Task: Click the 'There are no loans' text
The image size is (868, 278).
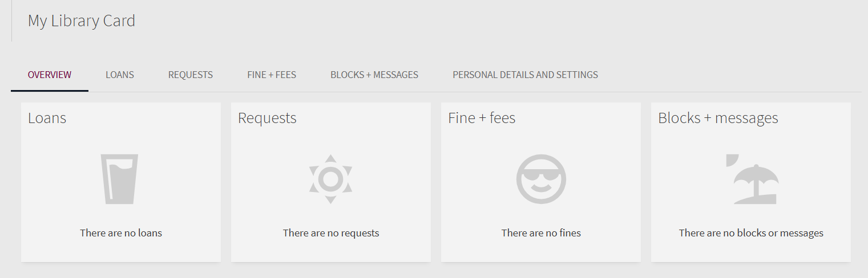Action: pyautogui.click(x=121, y=233)
